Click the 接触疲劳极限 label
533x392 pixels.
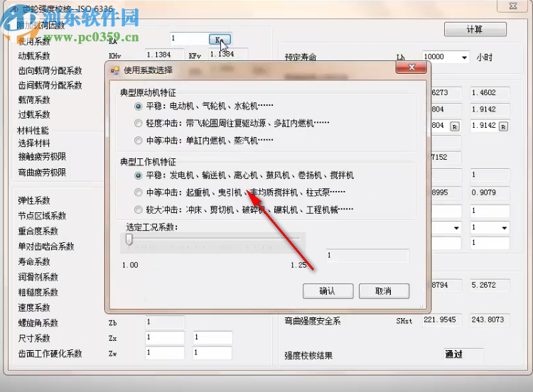pos(42,157)
